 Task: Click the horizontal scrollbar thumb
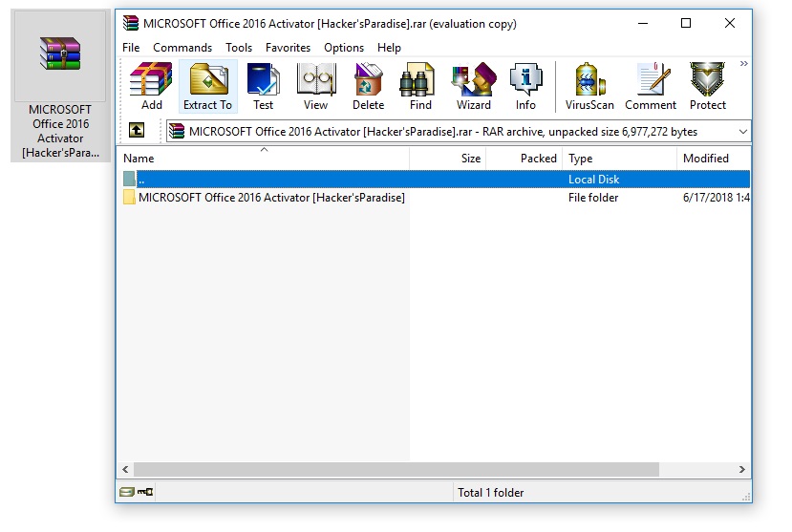(396, 469)
